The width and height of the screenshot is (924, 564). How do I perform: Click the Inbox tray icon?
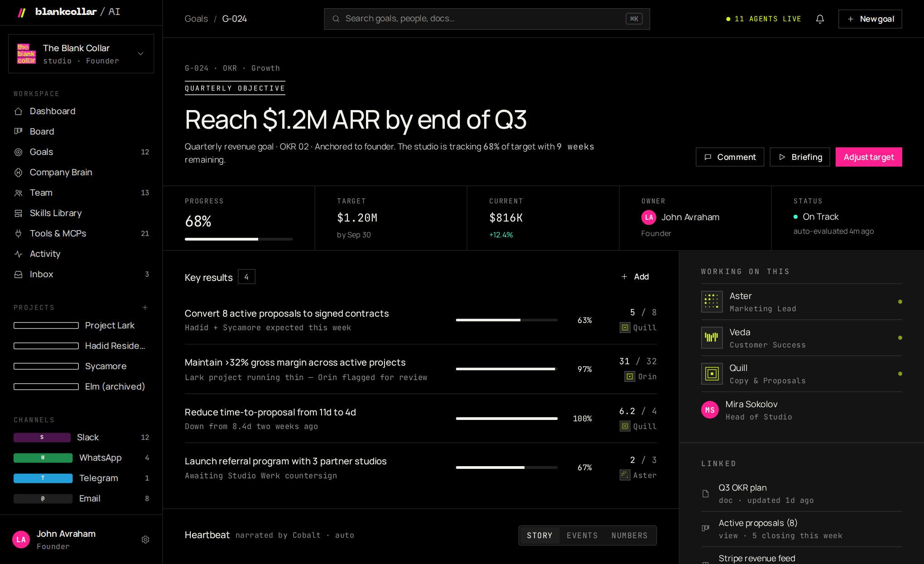point(18,275)
